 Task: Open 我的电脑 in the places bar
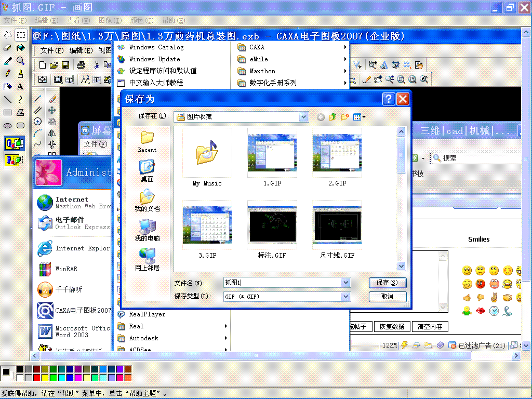pos(147,230)
